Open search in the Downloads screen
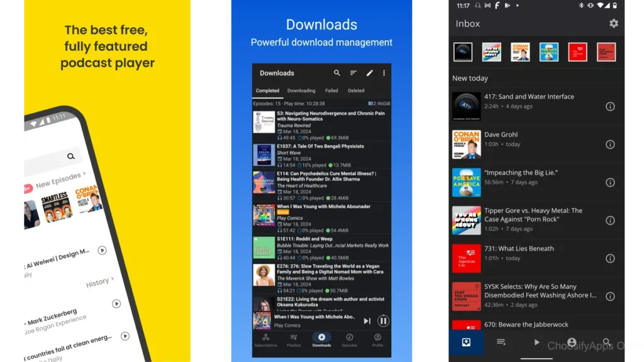Viewport: 644px width, 362px height. point(337,72)
